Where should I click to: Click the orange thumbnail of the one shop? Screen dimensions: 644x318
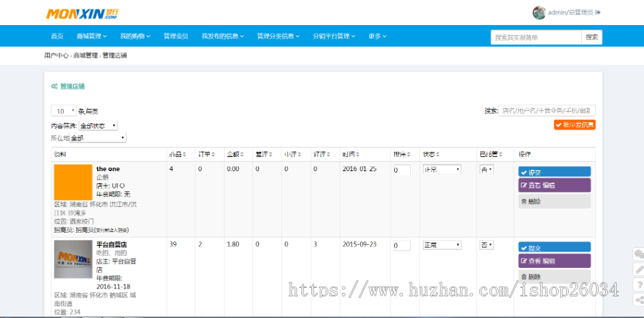(73, 182)
